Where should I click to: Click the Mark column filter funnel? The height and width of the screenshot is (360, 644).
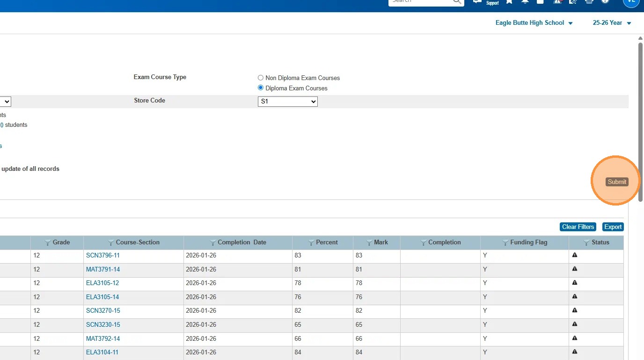tap(369, 242)
